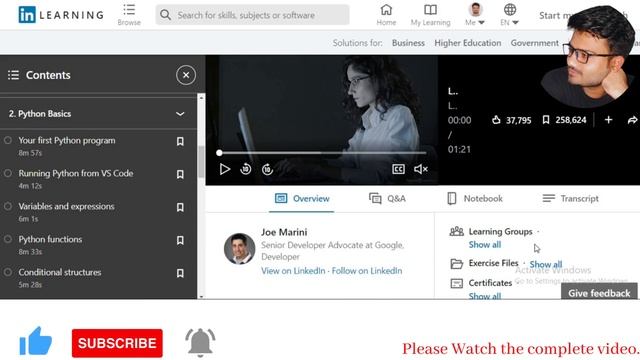Save course using bookmark count icon

pyautogui.click(x=546, y=120)
